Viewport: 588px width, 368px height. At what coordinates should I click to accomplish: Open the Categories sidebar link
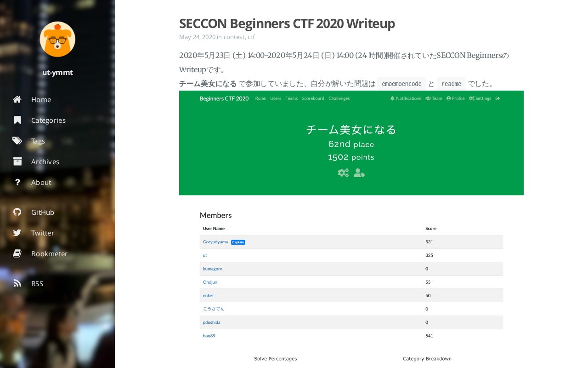pos(48,120)
